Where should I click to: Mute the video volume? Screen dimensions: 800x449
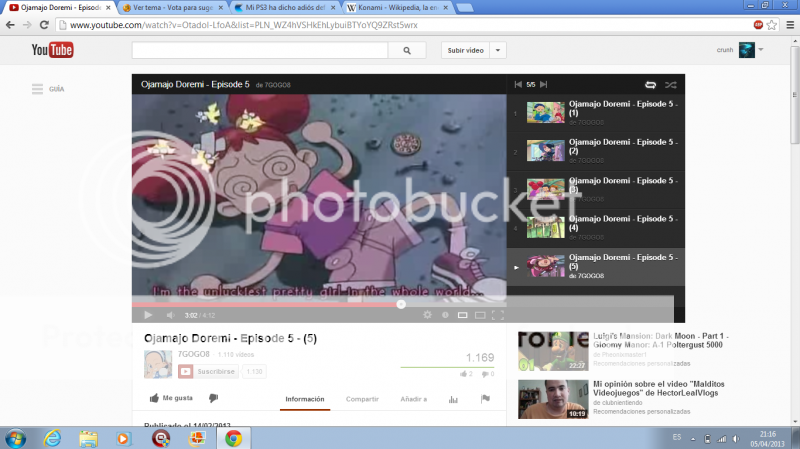pyautogui.click(x=170, y=315)
